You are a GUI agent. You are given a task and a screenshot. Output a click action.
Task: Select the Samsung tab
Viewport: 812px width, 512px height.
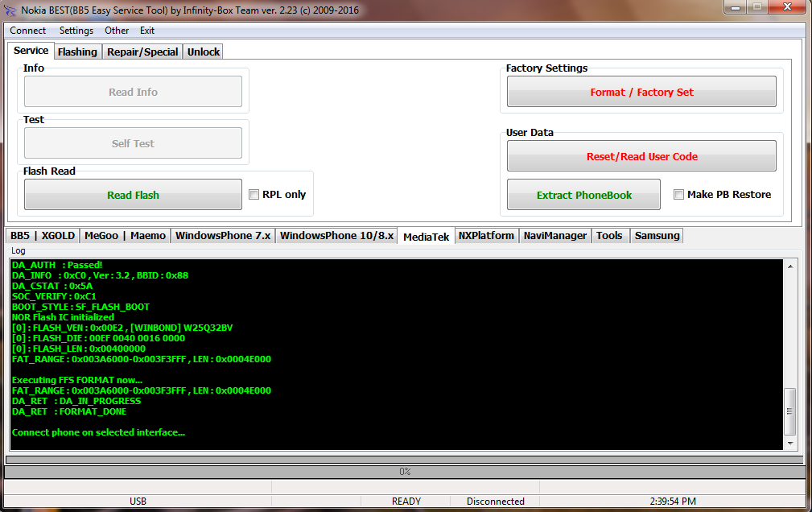pos(657,236)
